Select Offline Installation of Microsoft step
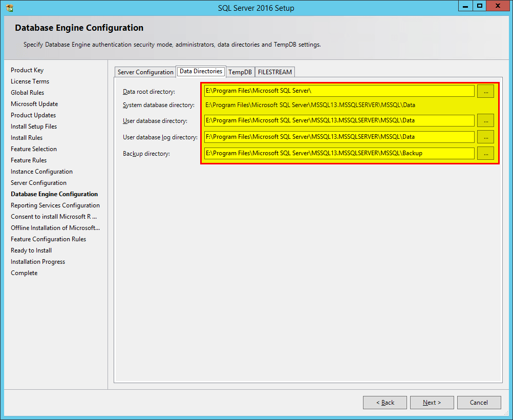Screen dimensions: 513x420 pos(55,228)
